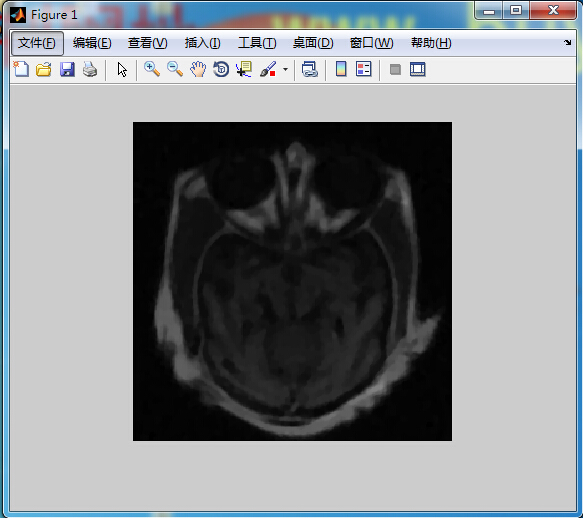Activate the Zoom Out magnifier tool
The height and width of the screenshot is (518, 583).
point(175,69)
